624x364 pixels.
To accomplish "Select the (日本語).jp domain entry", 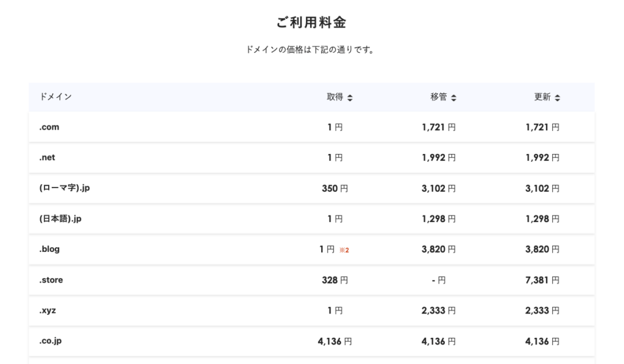I will 60,219.
